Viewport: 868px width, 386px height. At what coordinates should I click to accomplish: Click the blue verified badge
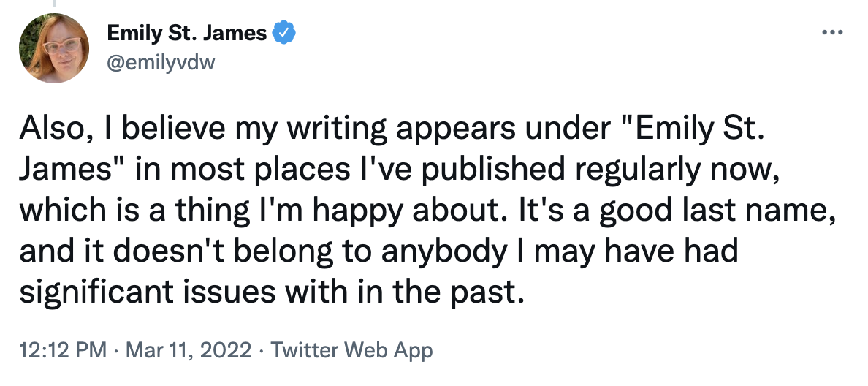tap(283, 34)
